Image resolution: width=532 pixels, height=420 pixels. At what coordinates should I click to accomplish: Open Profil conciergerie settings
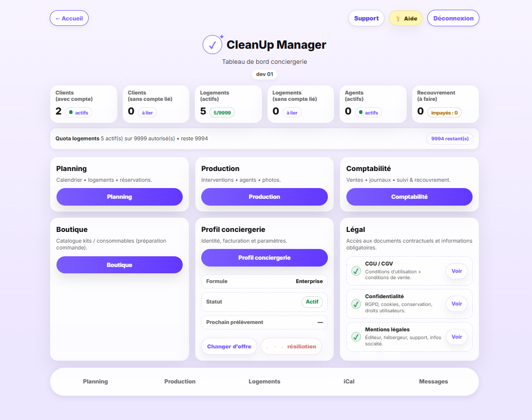click(264, 258)
